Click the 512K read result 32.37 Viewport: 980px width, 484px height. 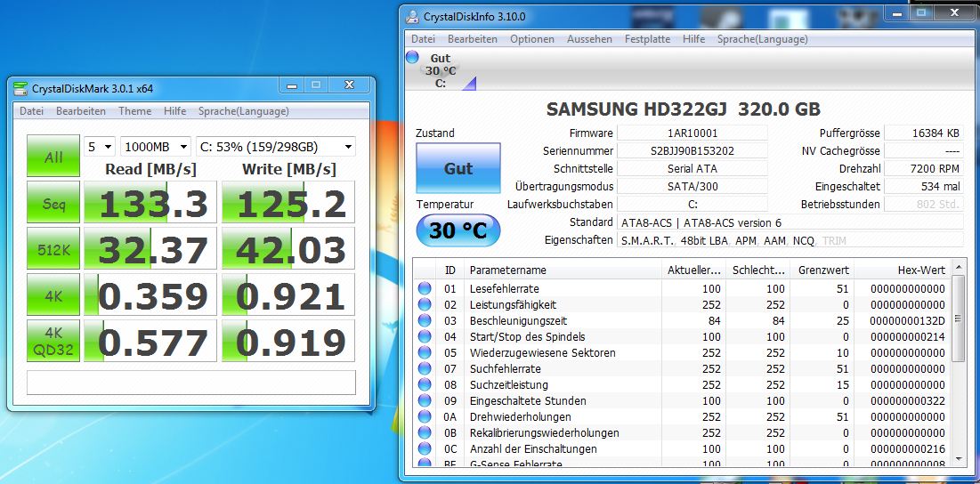click(x=150, y=248)
